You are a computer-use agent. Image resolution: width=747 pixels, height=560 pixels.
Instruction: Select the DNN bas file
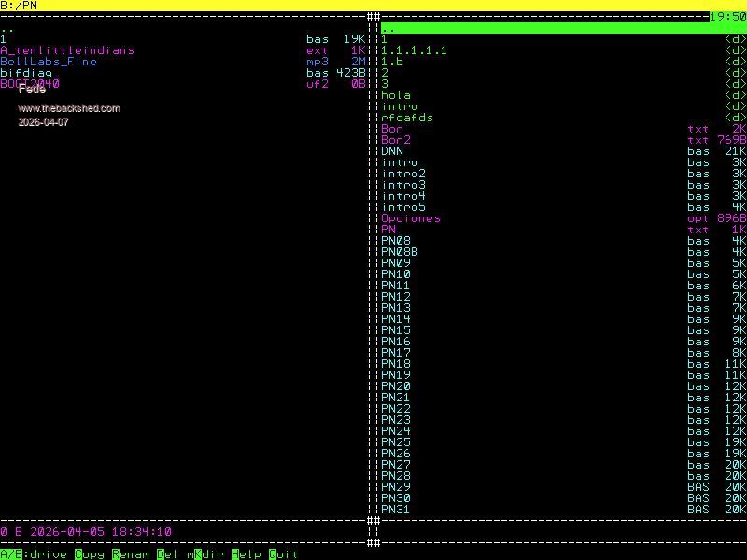coord(392,151)
